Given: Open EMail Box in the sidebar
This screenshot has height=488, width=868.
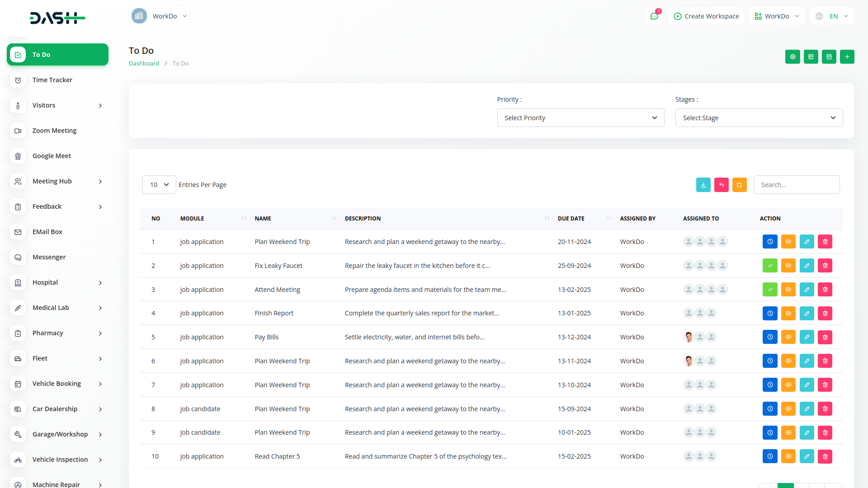Looking at the screenshot, I should coord(47,232).
